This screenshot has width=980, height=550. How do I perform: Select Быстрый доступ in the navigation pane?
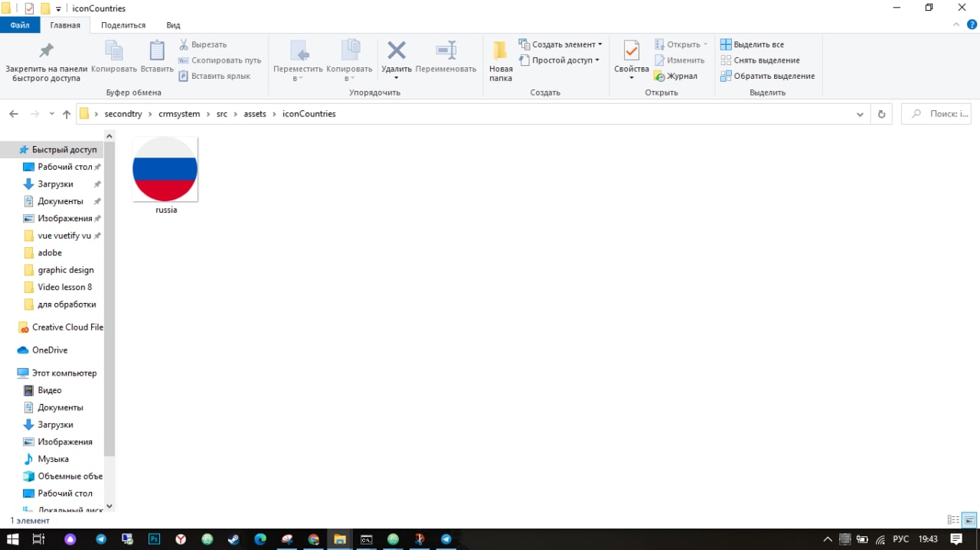58,150
